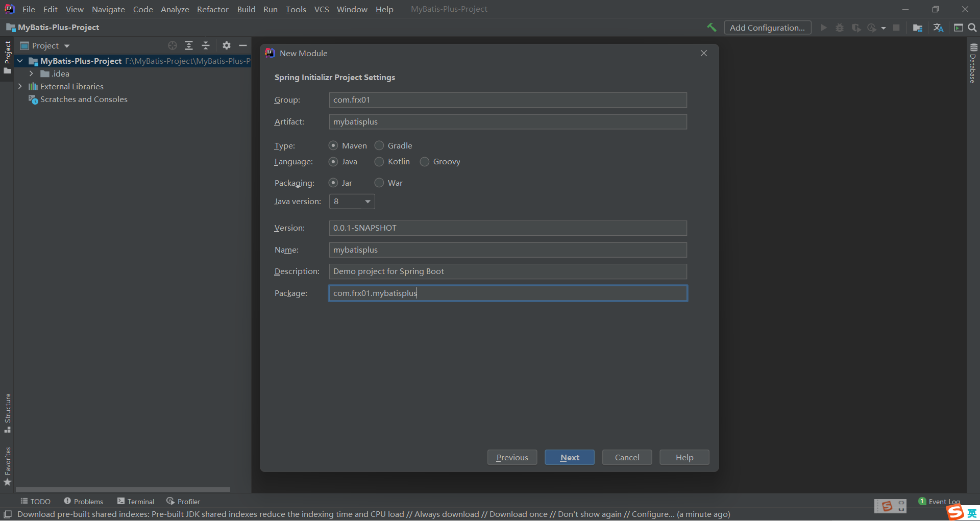Select Jar packaging option

[340, 183]
